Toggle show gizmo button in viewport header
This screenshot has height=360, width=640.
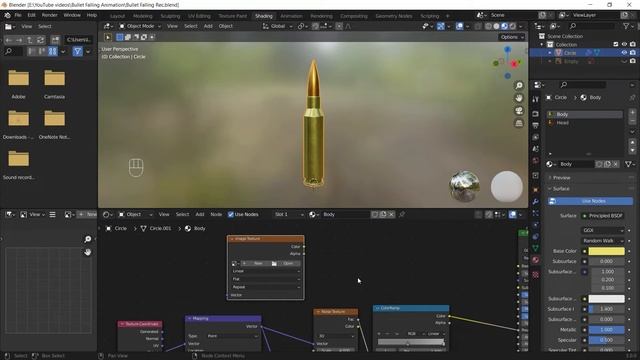click(441, 26)
